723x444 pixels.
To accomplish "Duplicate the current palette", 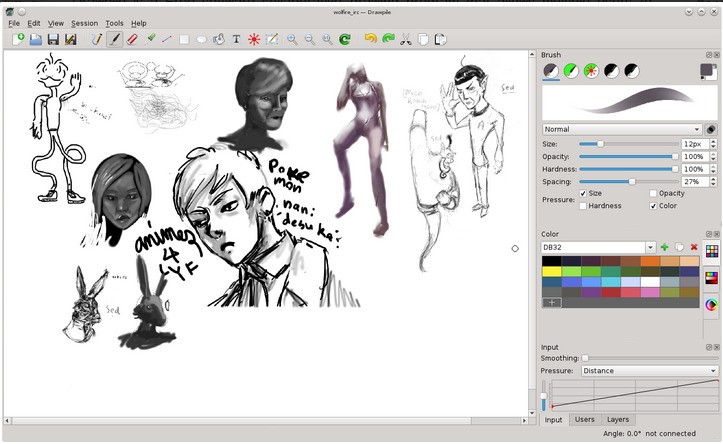I will 679,248.
